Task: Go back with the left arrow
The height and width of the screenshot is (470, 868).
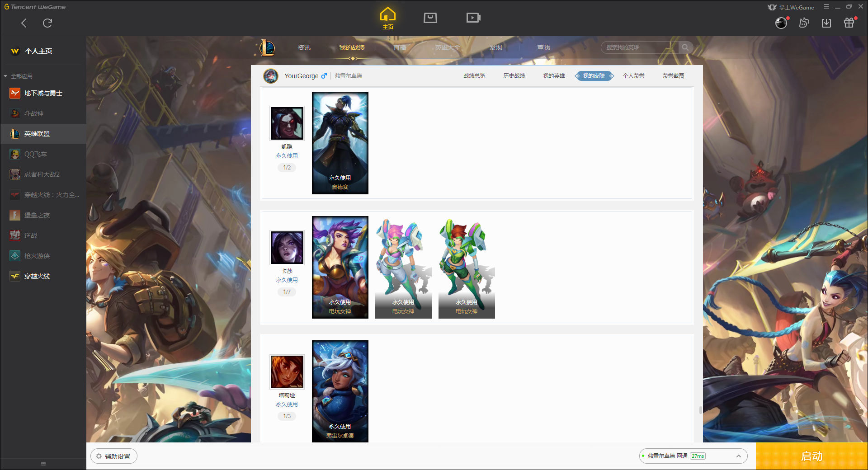Action: 24,23
